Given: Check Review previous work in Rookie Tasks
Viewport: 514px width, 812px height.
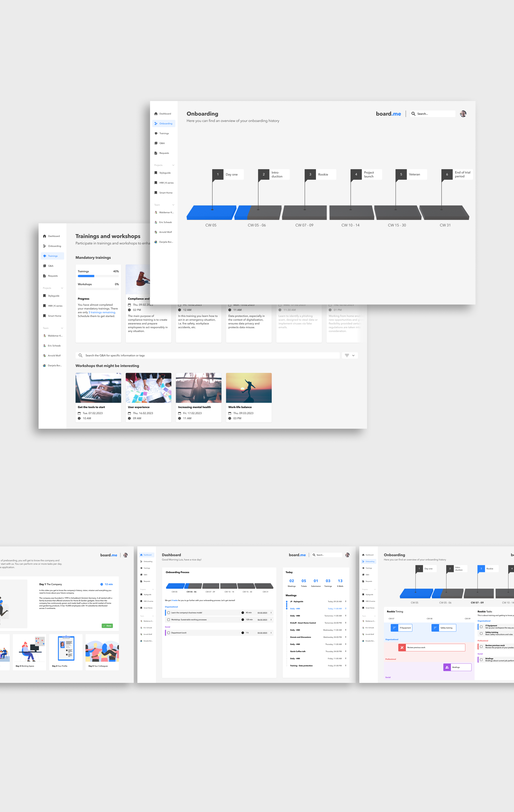Looking at the screenshot, I should pyautogui.click(x=481, y=646).
